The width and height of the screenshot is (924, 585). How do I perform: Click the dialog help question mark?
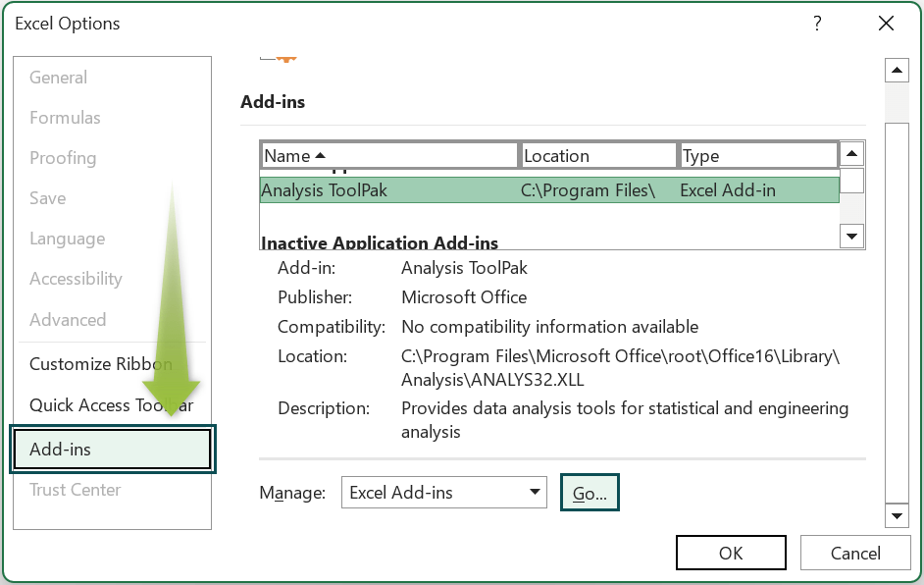point(817,23)
